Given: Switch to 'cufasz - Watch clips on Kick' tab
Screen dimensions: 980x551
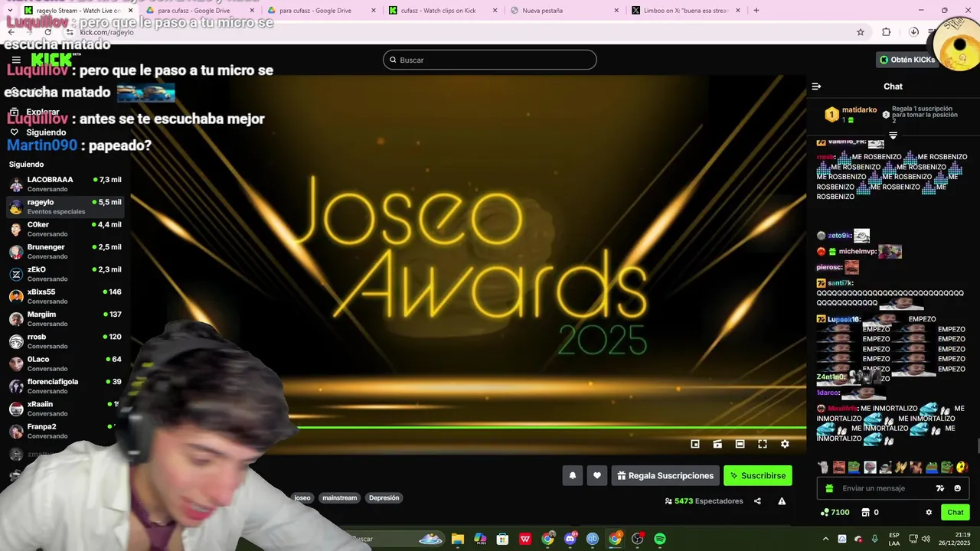Looking at the screenshot, I should 442,11.
